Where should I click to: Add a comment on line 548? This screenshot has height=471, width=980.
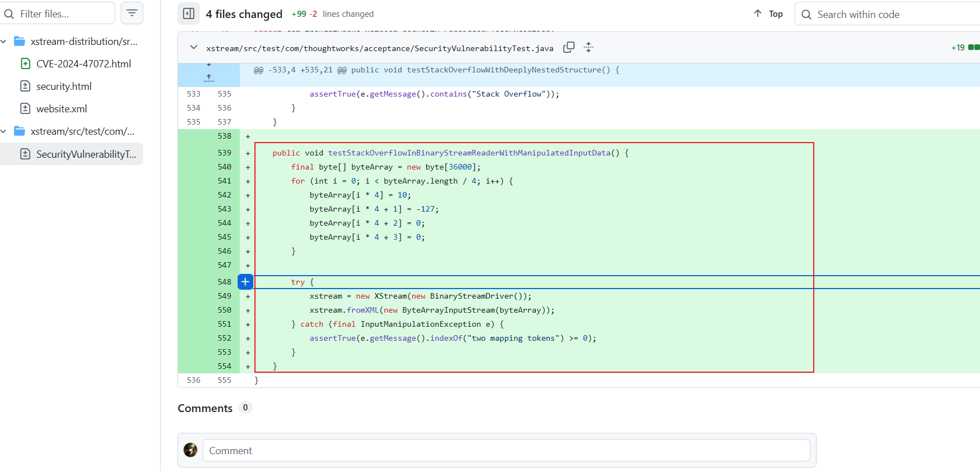pyautogui.click(x=245, y=282)
